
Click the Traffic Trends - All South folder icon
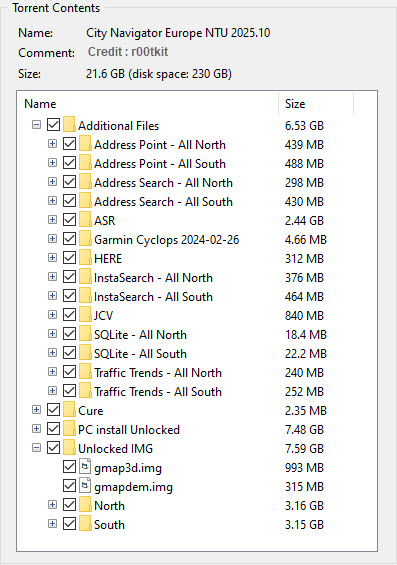click(x=85, y=392)
